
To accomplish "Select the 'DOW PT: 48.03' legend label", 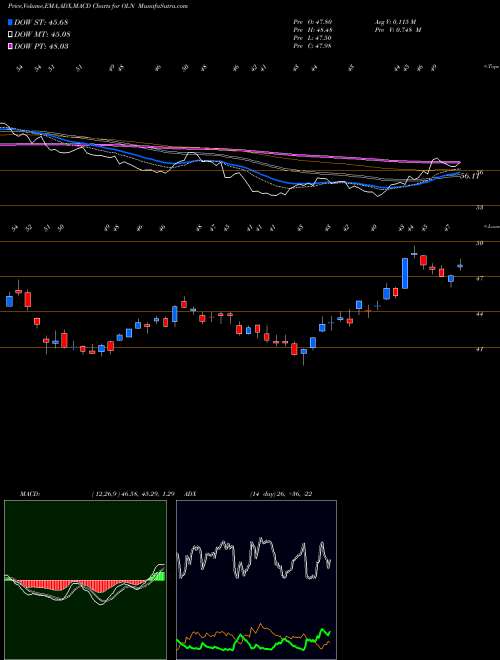I will 41,46.
